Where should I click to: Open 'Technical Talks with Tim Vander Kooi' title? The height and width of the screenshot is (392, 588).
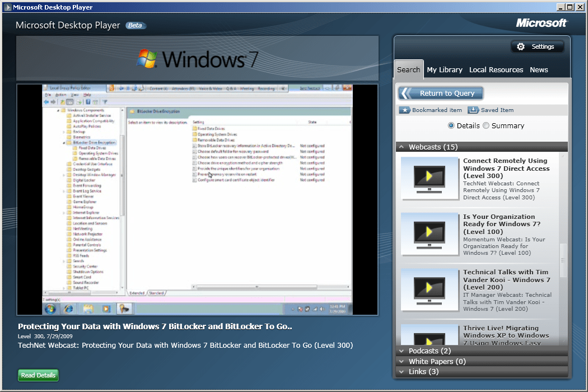507,280
